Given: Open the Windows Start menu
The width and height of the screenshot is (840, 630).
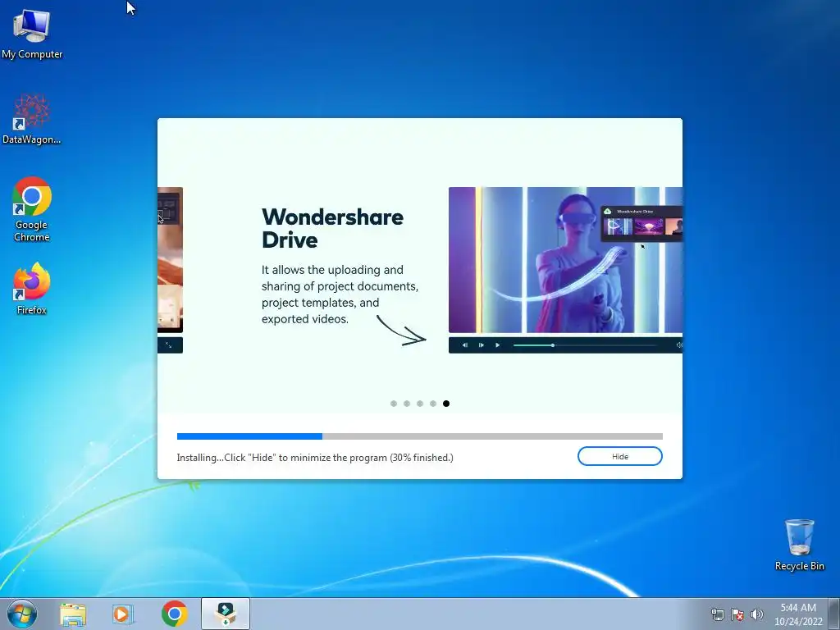Looking at the screenshot, I should pos(22,614).
